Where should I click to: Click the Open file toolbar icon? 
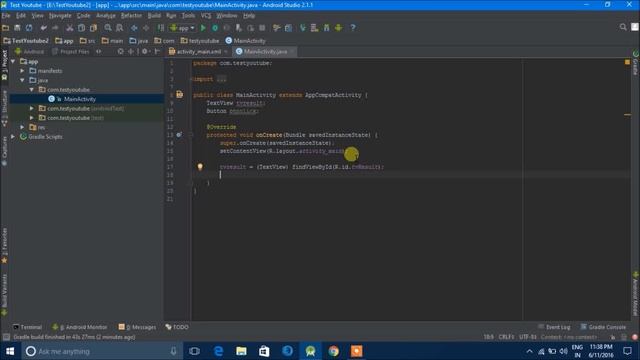tap(6, 28)
